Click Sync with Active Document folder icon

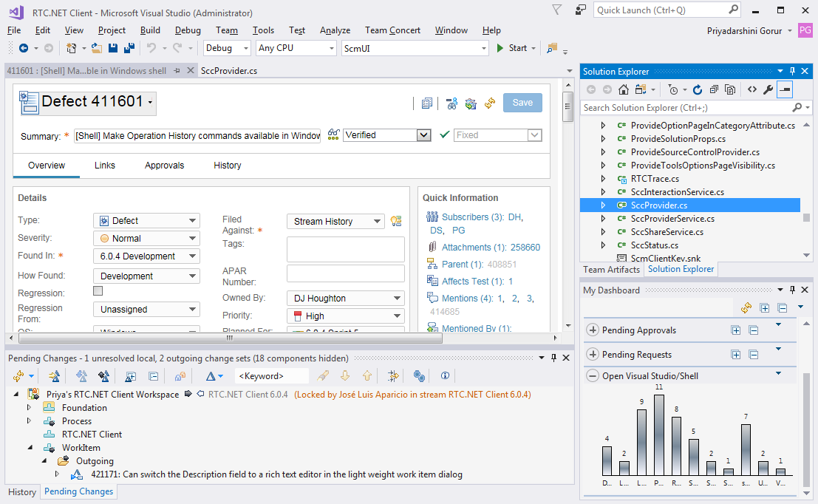[x=641, y=89]
